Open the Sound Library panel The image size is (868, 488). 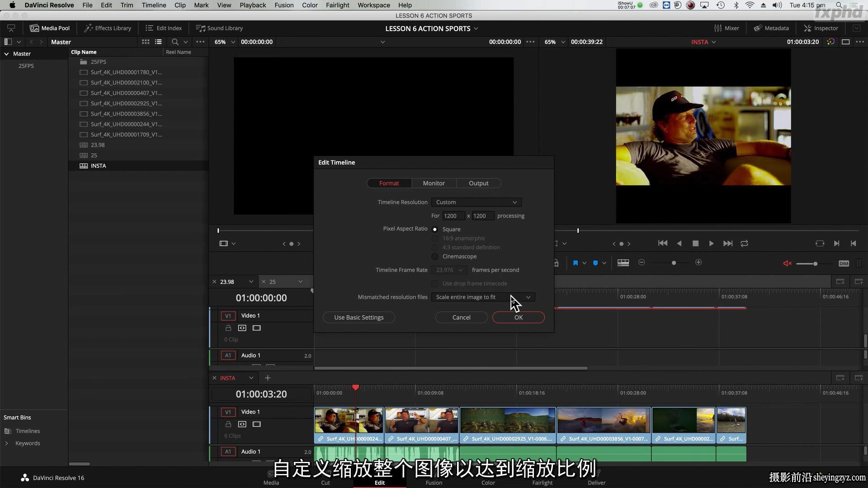(x=219, y=28)
